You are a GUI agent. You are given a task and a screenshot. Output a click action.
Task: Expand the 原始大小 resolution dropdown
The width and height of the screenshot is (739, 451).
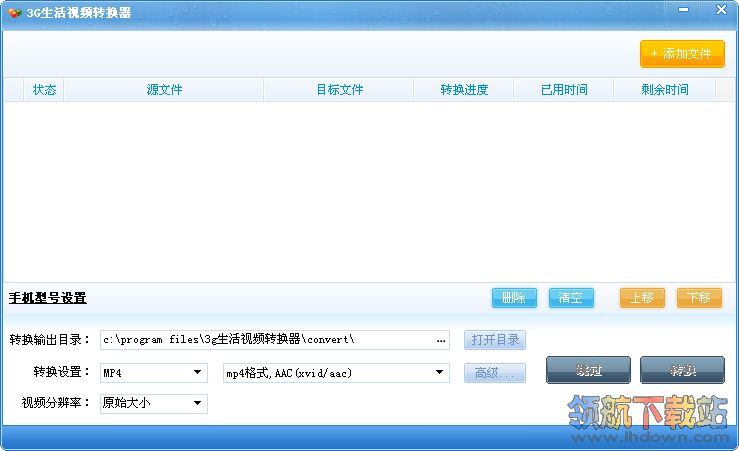click(x=197, y=403)
